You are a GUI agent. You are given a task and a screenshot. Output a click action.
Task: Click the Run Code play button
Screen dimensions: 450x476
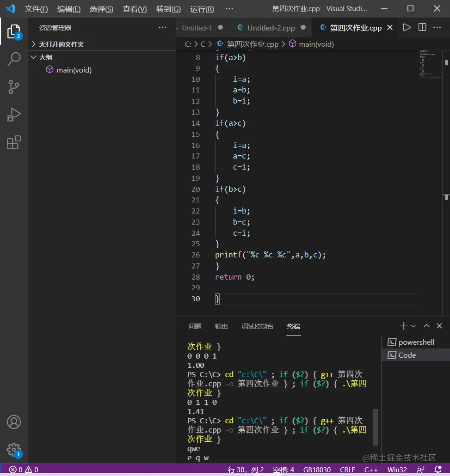point(407,28)
